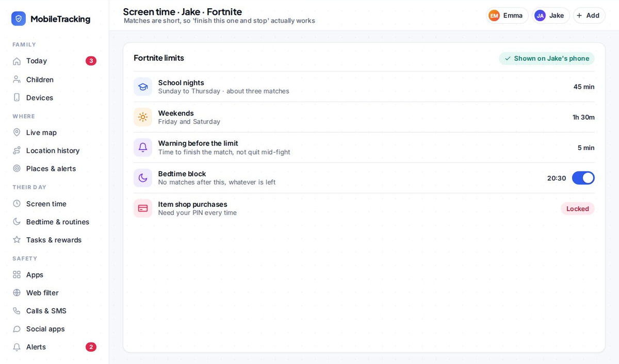Click 'Sunday to Thursday · about three matches' text
The height and width of the screenshot is (364, 619).
[224, 91]
